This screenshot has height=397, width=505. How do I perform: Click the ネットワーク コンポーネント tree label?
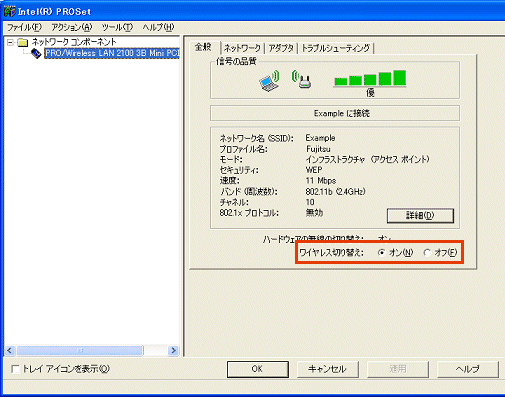click(74, 42)
